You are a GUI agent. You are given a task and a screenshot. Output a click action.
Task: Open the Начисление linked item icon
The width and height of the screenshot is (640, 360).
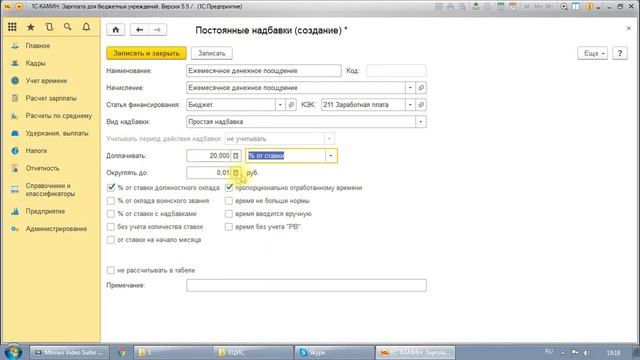pyautogui.click(x=421, y=88)
